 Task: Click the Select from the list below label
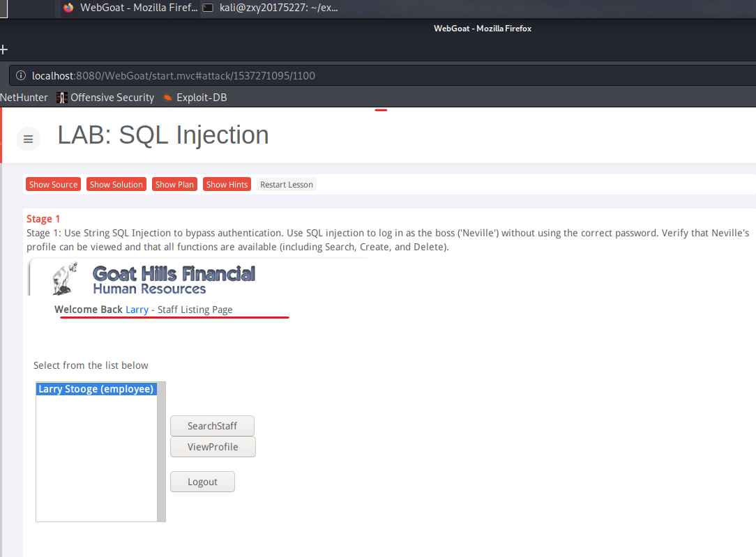(91, 365)
